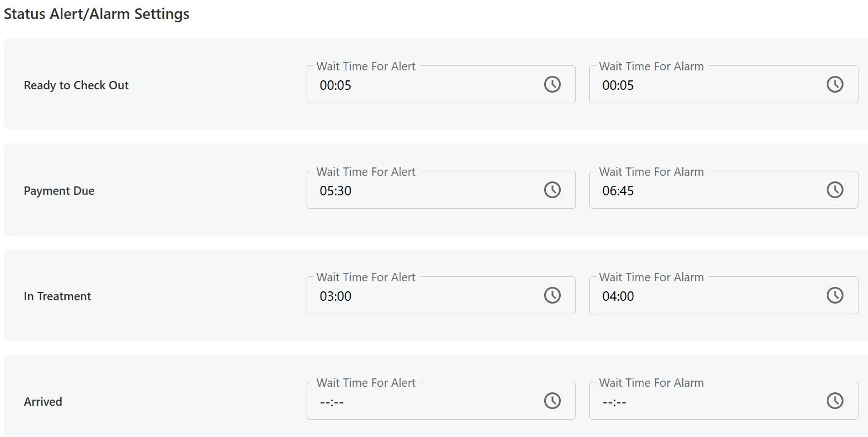Focus Ready to Check Out alert time 00:05
The width and height of the screenshot is (868, 437).
click(336, 85)
